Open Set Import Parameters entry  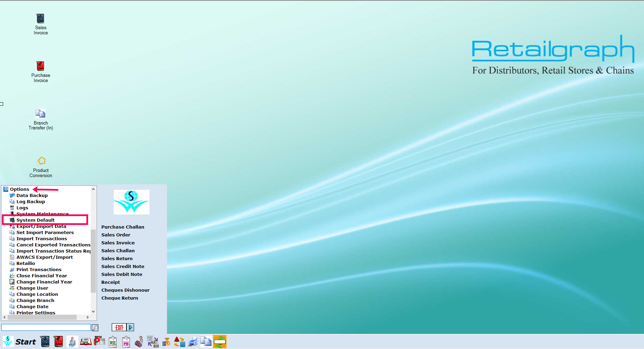click(x=45, y=232)
